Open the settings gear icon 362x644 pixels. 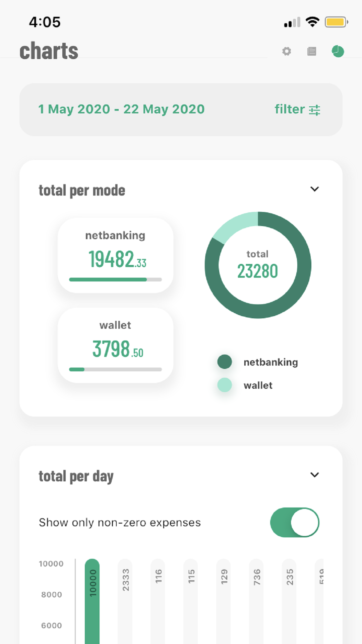(x=287, y=51)
